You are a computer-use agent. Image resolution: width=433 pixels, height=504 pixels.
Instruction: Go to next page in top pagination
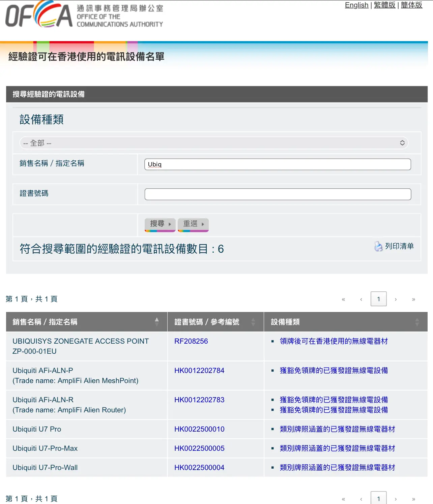point(396,299)
